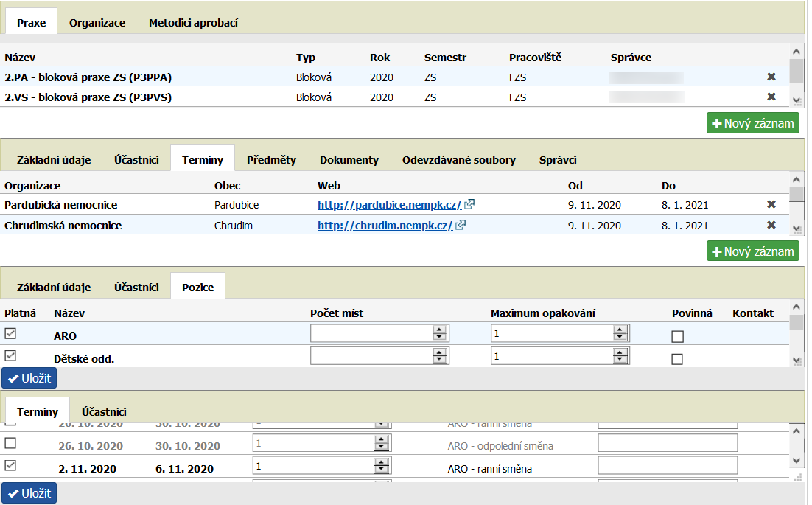Click Uložit at the bottom of page
812x505 pixels.
click(29, 493)
